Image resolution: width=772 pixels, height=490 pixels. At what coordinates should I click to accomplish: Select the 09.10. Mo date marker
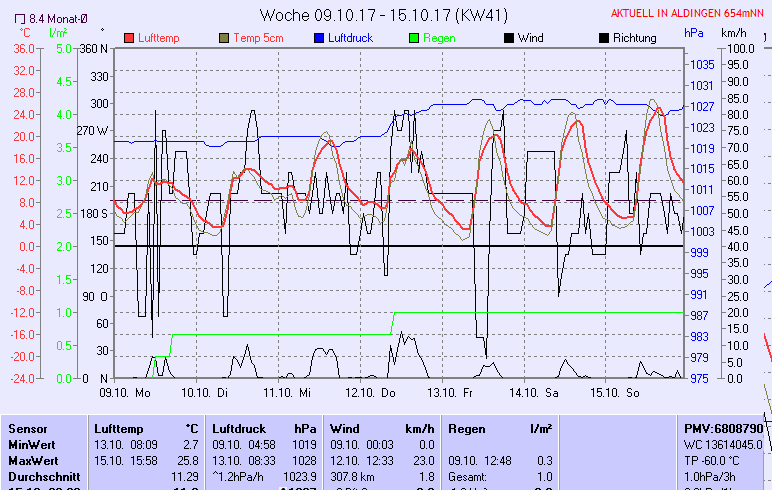(x=133, y=393)
